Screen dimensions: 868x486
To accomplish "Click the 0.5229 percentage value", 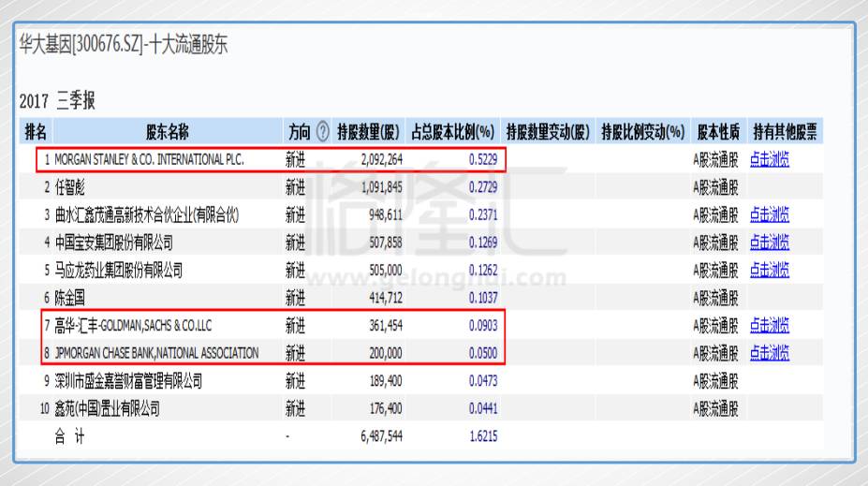I will 481,160.
